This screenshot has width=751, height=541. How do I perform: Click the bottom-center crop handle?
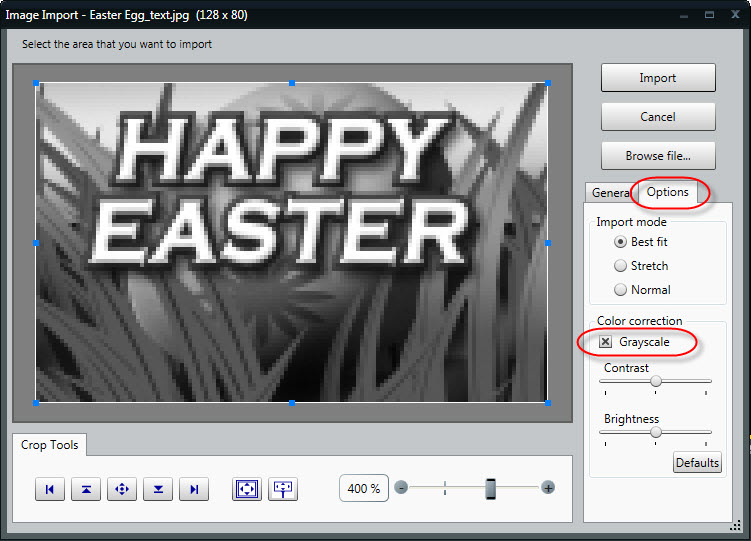(292, 403)
